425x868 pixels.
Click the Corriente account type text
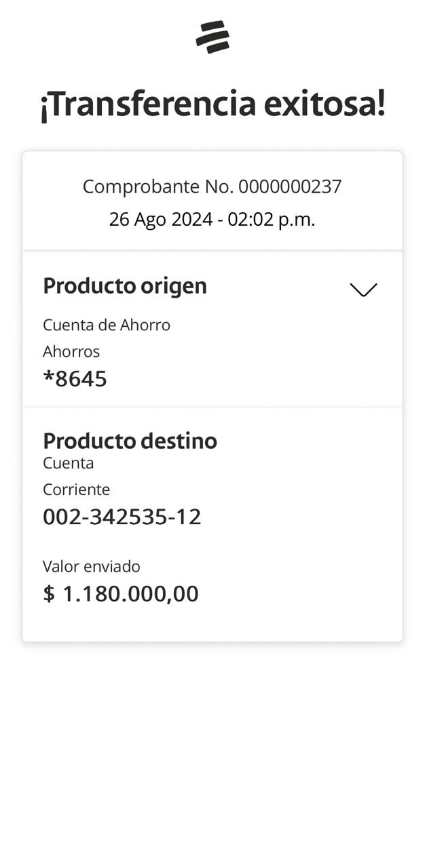tap(76, 490)
